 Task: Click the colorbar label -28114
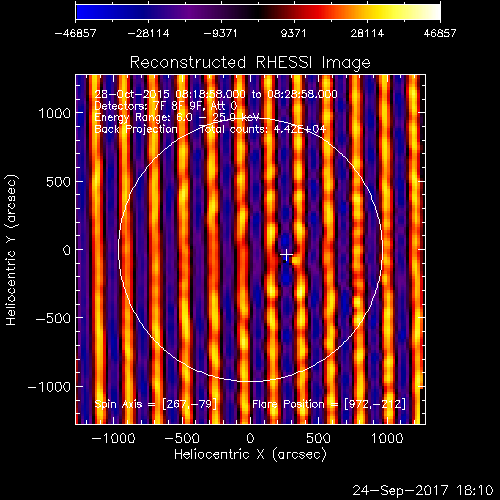[x=149, y=33]
